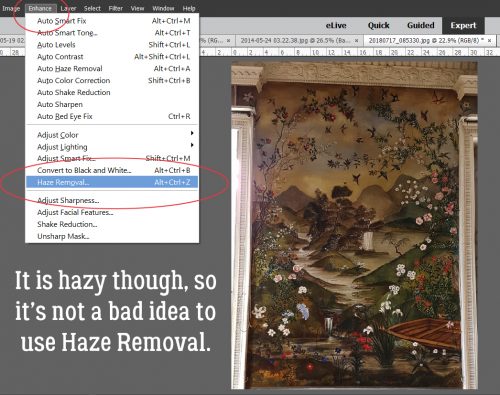The width and height of the screenshot is (500, 395).
Task: Expand the Adjust Color submenu arrow
Action: click(192, 133)
